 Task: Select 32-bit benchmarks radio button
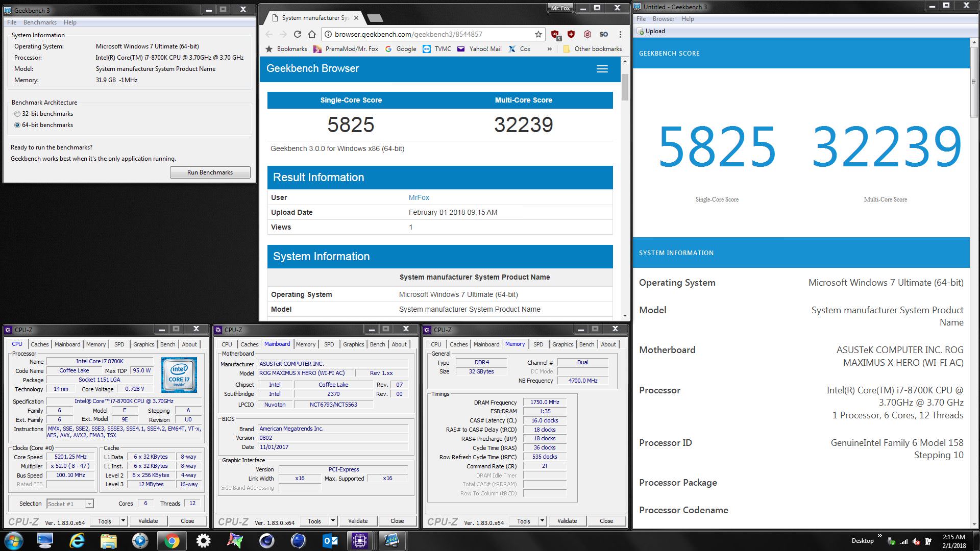tap(17, 114)
